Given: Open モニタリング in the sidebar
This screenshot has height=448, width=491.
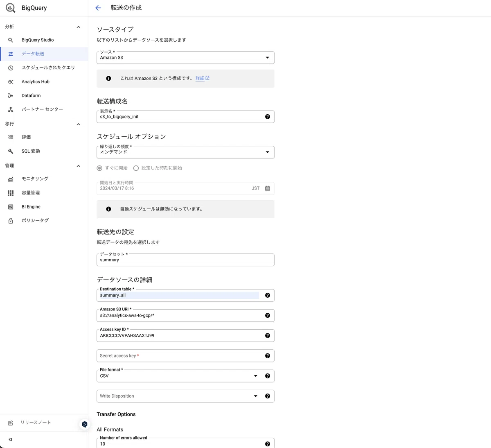Looking at the screenshot, I should [44, 179].
